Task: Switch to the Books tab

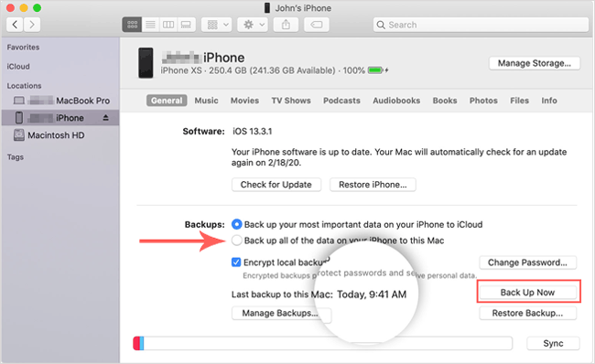Action: [x=445, y=101]
